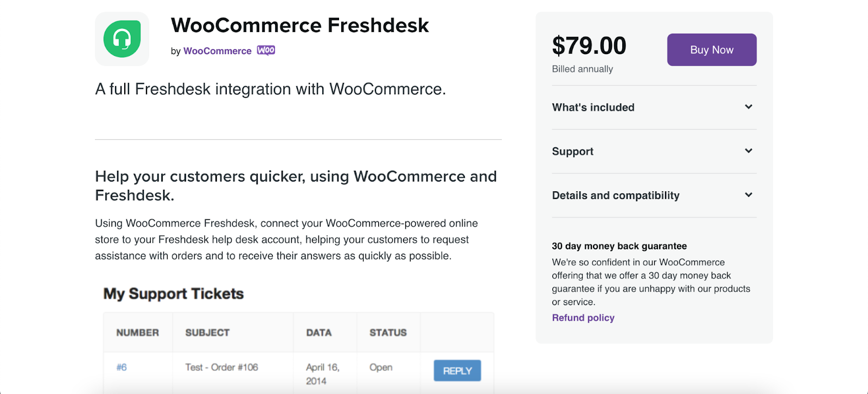Open the WooCommerce author link

(x=217, y=51)
